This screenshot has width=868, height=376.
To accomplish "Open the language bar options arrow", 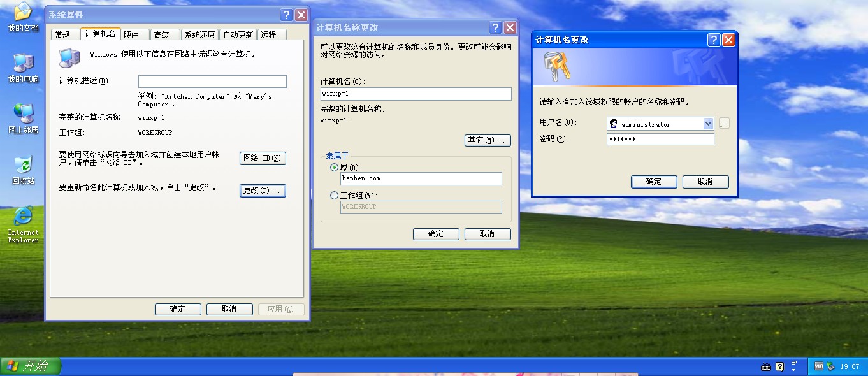I will (x=794, y=370).
